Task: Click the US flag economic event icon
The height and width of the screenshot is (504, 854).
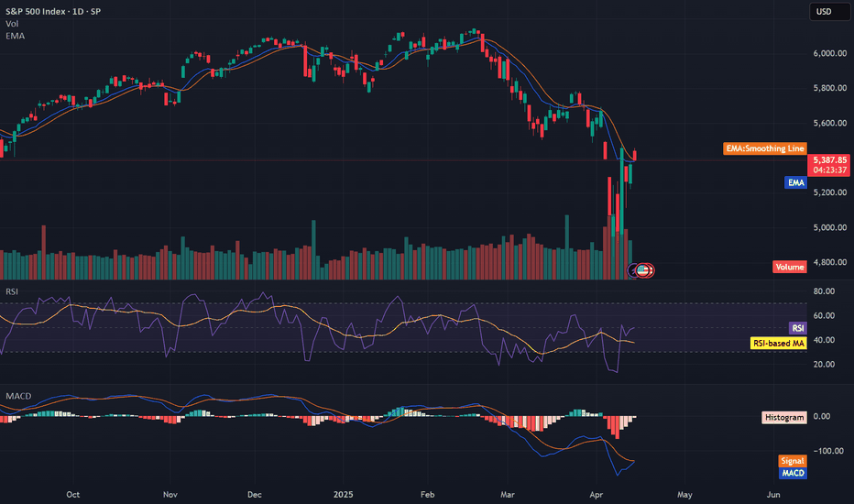Action: (x=643, y=270)
